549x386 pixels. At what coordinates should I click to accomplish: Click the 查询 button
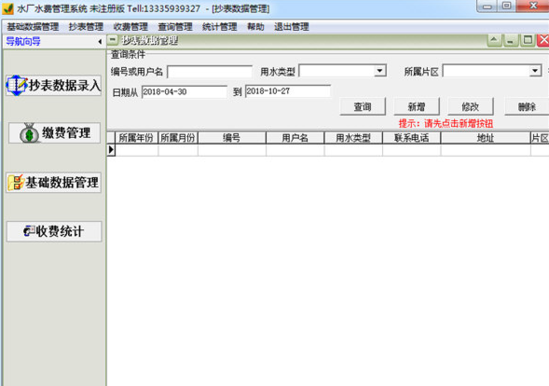click(363, 106)
